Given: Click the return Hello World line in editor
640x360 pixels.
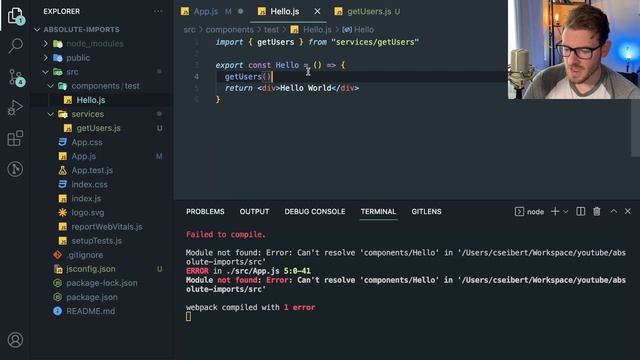Looking at the screenshot, I should (291, 88).
